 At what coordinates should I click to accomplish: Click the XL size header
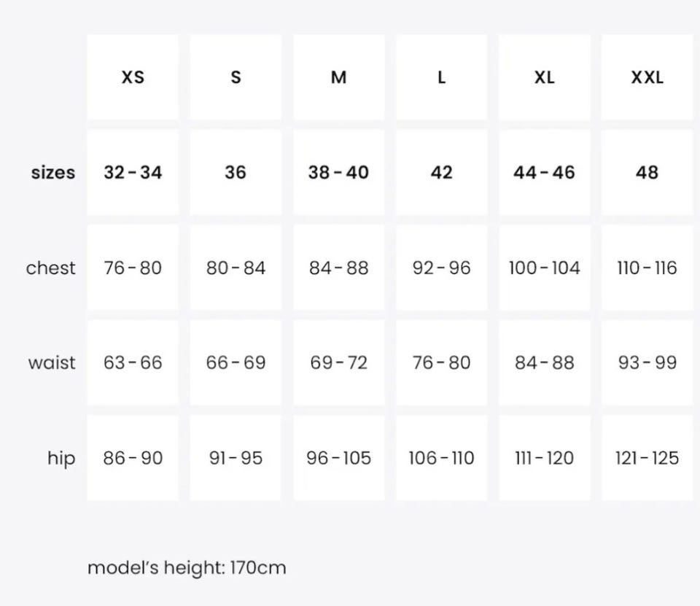click(544, 77)
